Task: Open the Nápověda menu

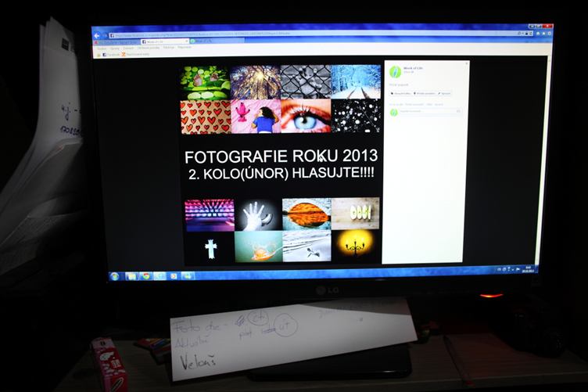Action: [x=185, y=47]
